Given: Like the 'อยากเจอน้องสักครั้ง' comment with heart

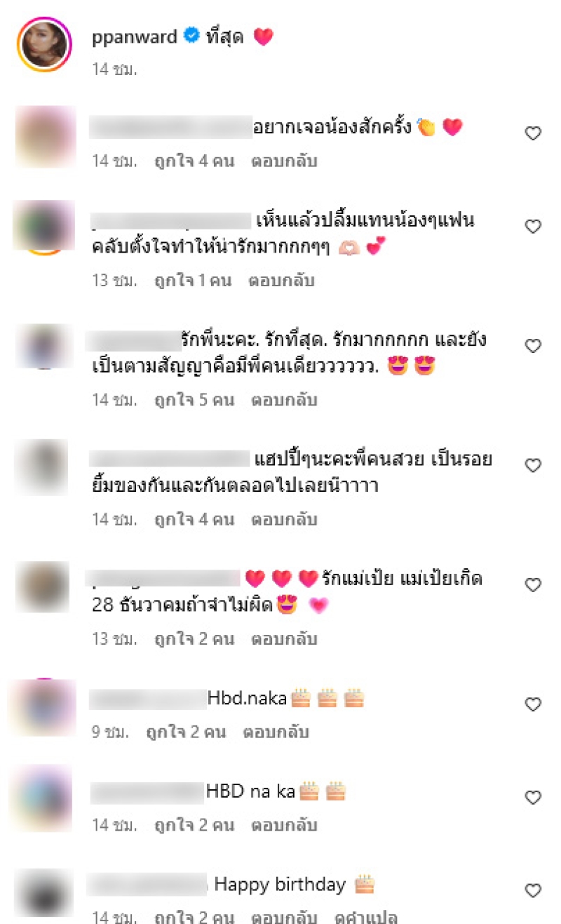Looking at the screenshot, I should coord(534,133).
